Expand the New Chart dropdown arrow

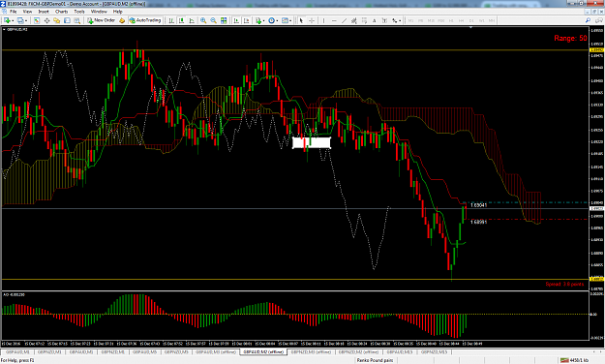click(13, 20)
